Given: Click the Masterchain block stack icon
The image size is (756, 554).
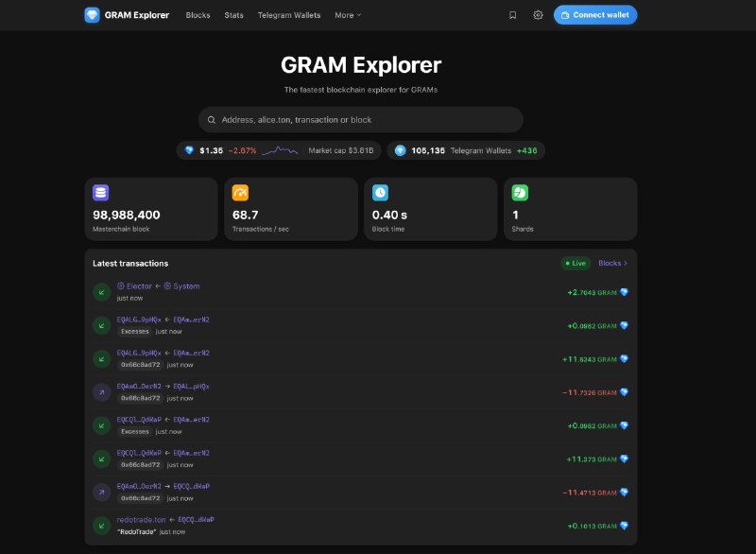Looking at the screenshot, I should pyautogui.click(x=100, y=192).
